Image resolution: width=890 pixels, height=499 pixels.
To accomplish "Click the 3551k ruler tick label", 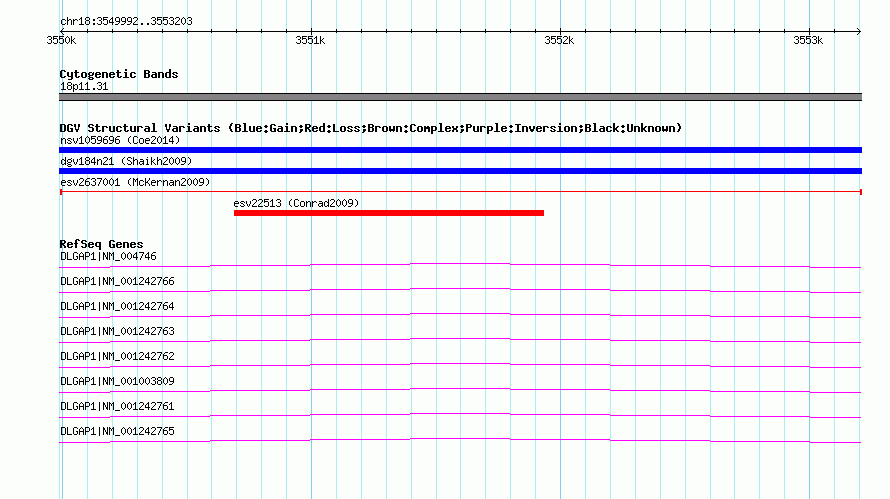I will [310, 40].
